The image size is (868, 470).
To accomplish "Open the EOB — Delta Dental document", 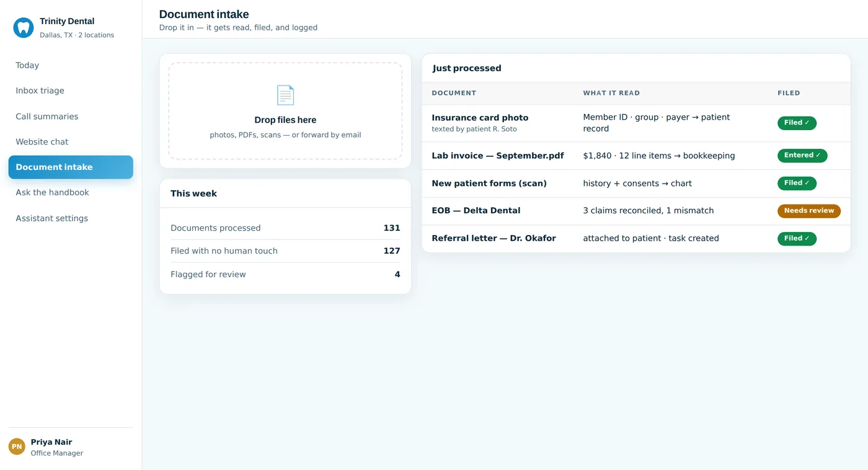I will (x=476, y=211).
